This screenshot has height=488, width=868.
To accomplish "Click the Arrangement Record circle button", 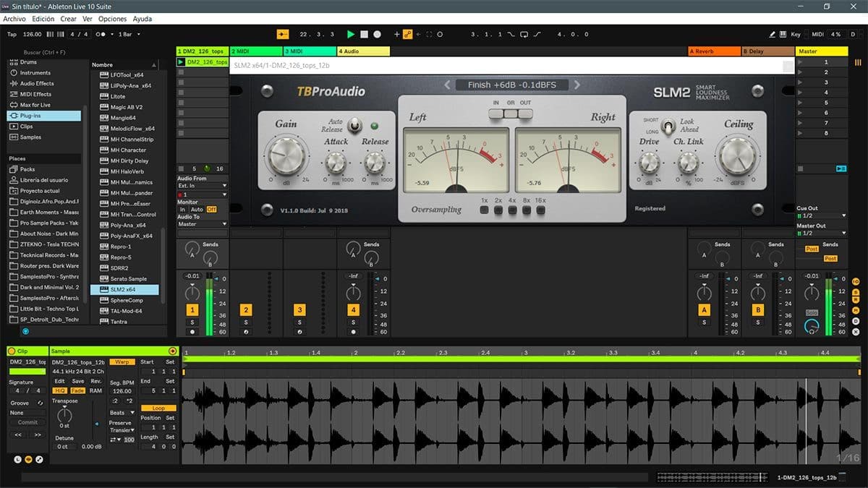I will coord(378,34).
